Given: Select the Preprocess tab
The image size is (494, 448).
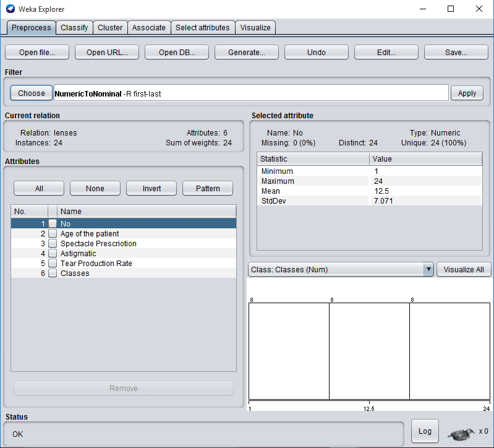Looking at the screenshot, I should pyautogui.click(x=31, y=28).
